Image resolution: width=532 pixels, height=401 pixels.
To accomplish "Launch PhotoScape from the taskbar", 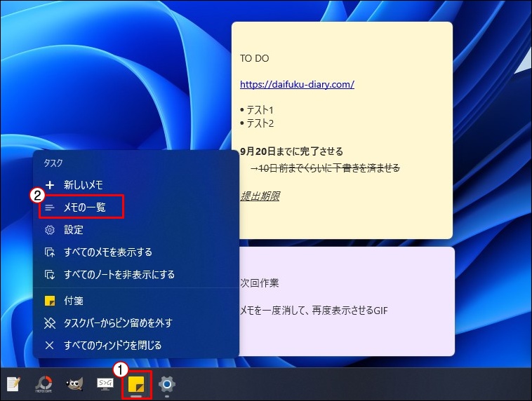I will pos(44,384).
